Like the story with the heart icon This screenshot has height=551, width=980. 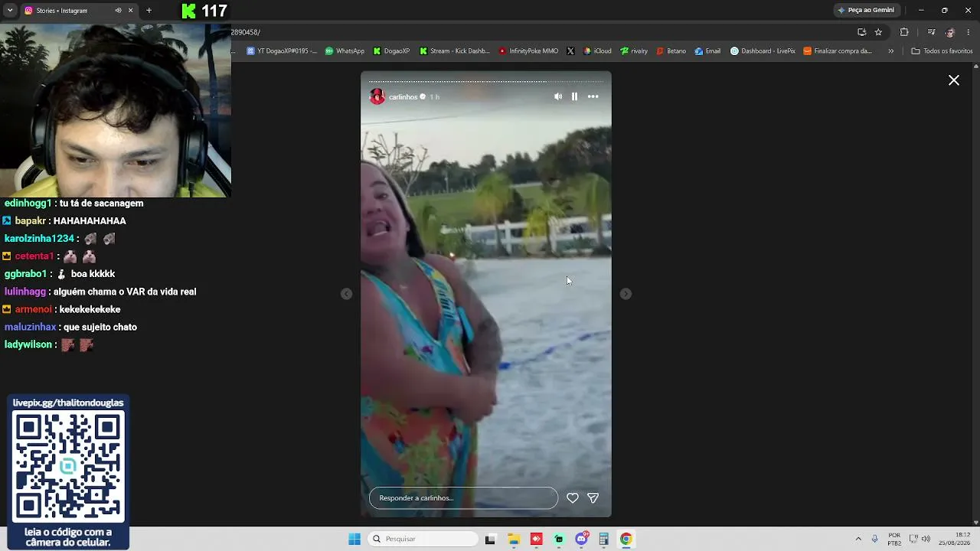[573, 498]
